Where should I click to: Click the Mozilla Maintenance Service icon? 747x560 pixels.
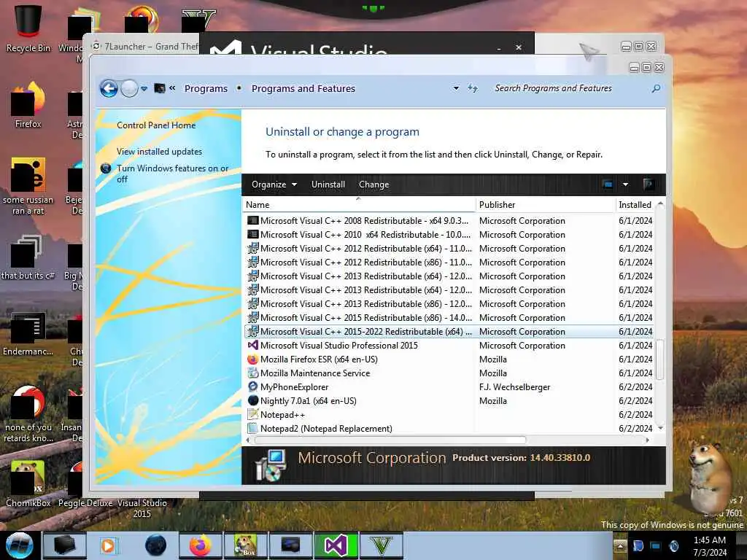[x=253, y=373]
